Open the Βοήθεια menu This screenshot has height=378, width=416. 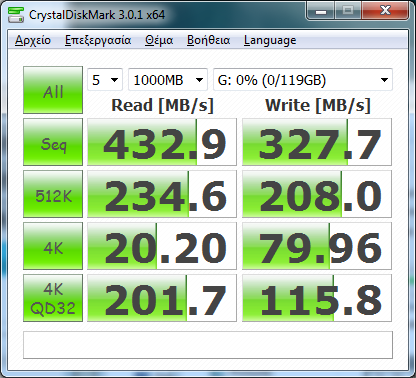click(x=208, y=40)
